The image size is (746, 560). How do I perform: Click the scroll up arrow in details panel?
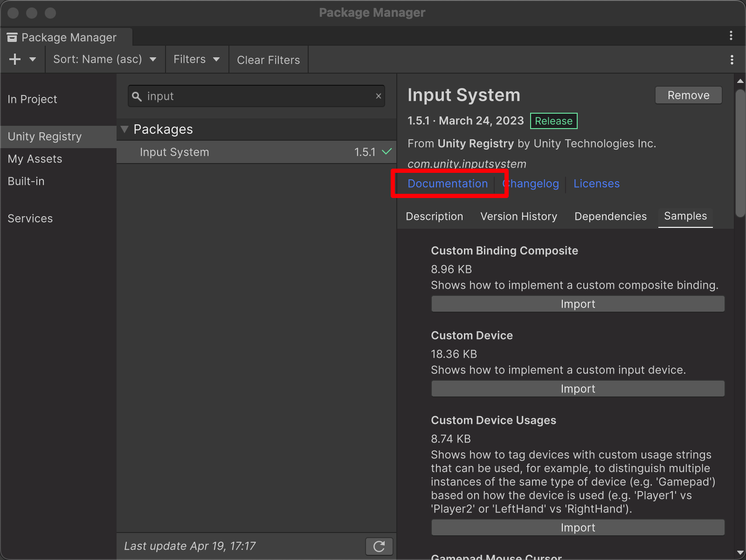740,81
